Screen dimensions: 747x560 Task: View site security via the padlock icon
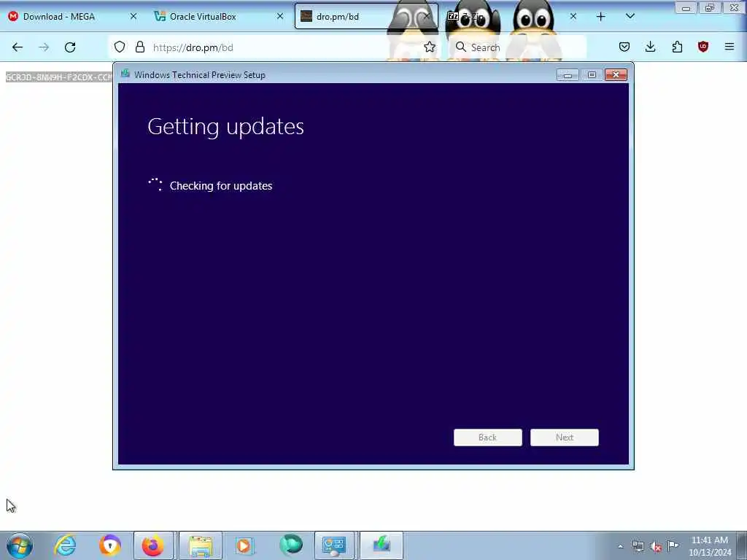click(139, 47)
